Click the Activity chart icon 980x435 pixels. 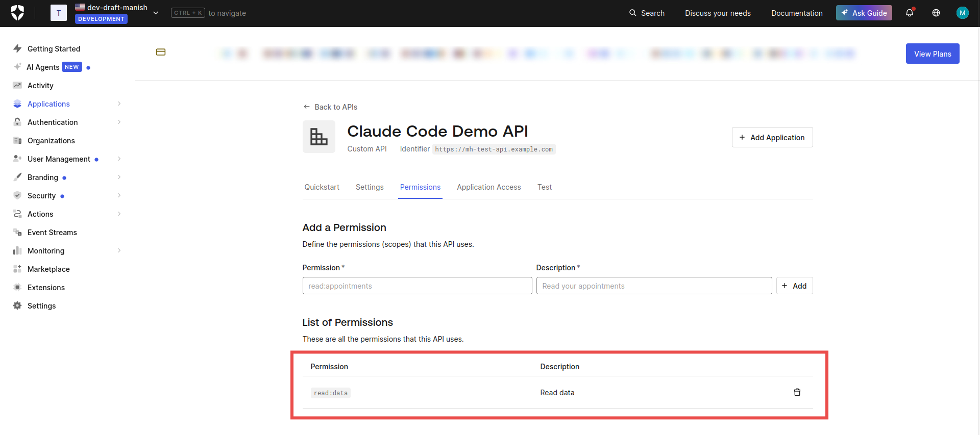point(17,85)
